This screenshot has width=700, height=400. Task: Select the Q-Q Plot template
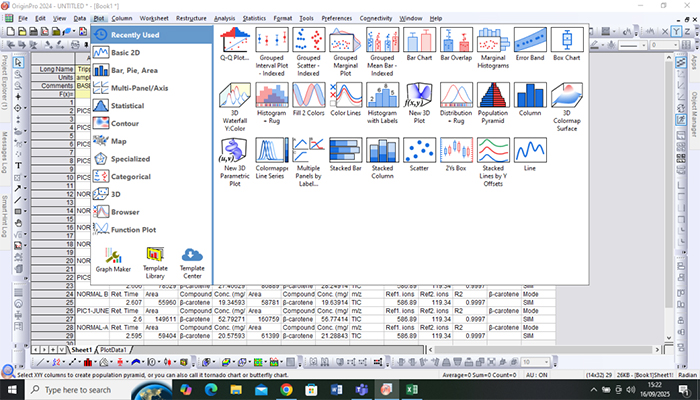point(235,44)
